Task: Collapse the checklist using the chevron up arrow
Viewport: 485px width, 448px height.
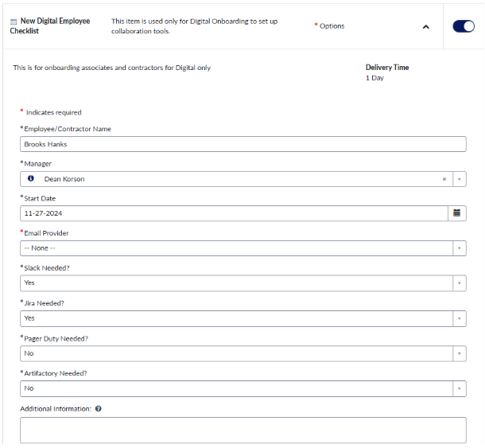Action: pos(425,26)
